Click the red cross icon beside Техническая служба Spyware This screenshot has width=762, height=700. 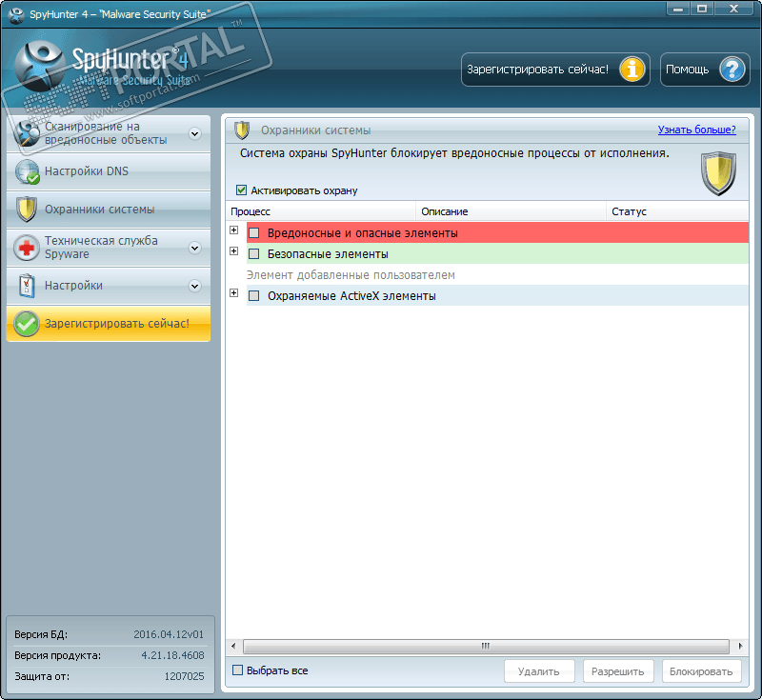(27, 248)
